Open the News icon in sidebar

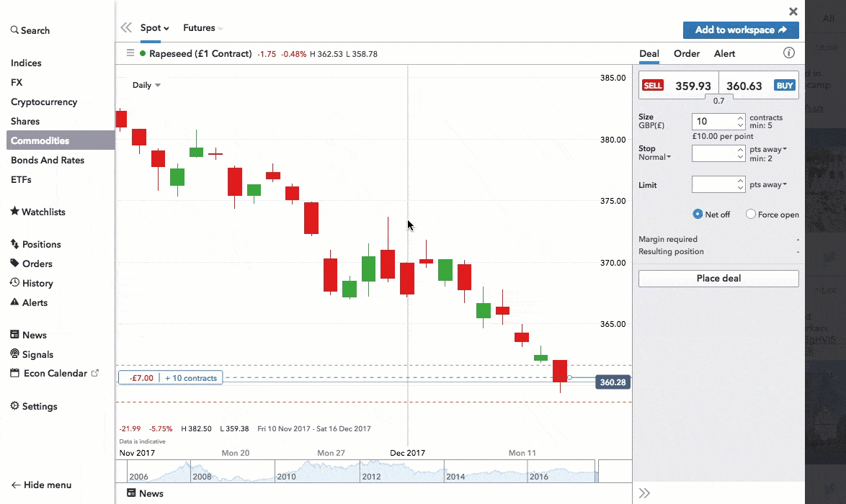[14, 334]
